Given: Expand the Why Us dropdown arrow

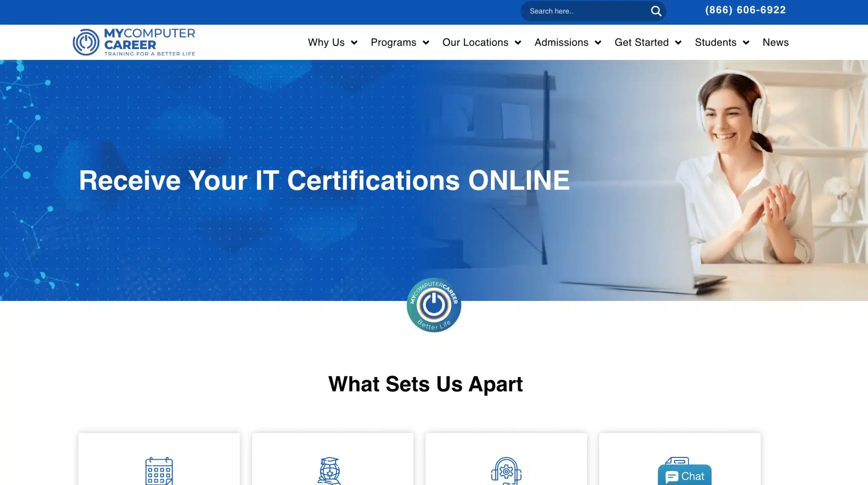Looking at the screenshot, I should [x=354, y=43].
